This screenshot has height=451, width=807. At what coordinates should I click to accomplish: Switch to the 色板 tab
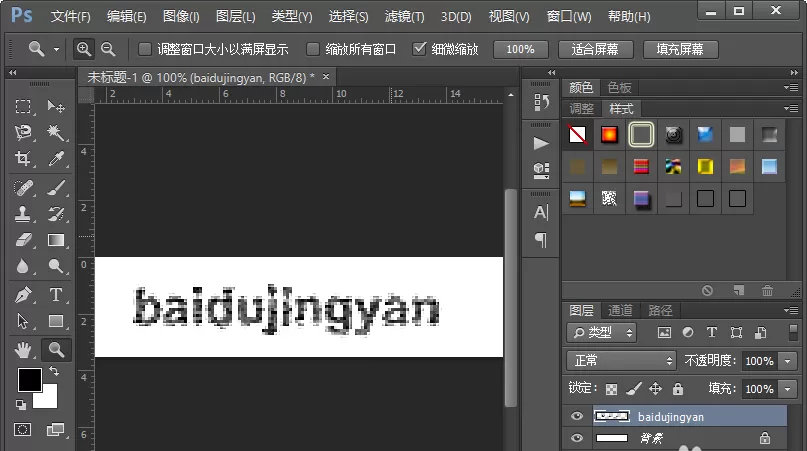(x=619, y=88)
